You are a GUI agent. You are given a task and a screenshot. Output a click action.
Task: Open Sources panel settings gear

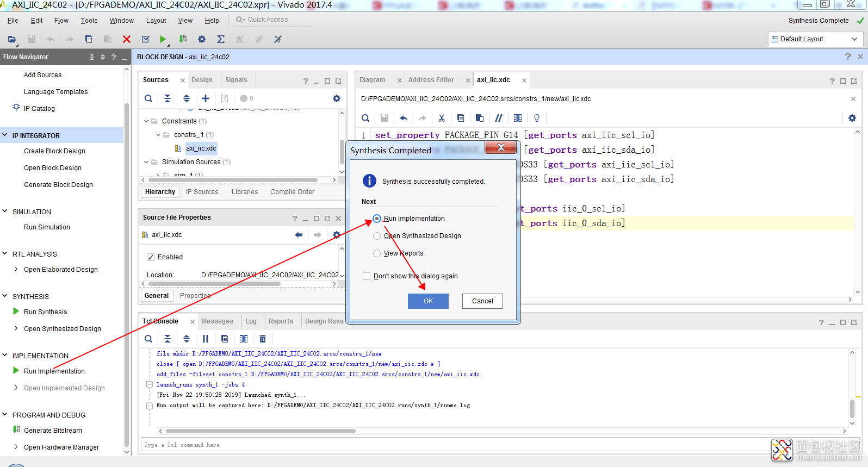coord(337,98)
